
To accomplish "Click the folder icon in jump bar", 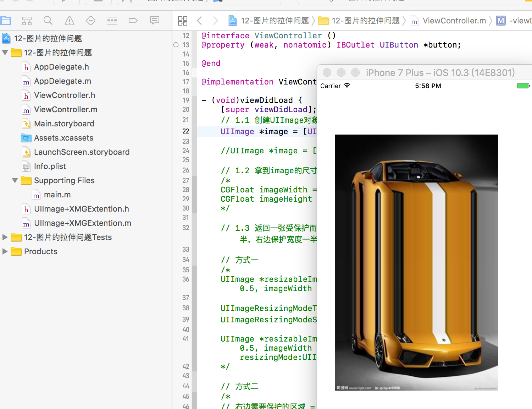I will point(323,21).
